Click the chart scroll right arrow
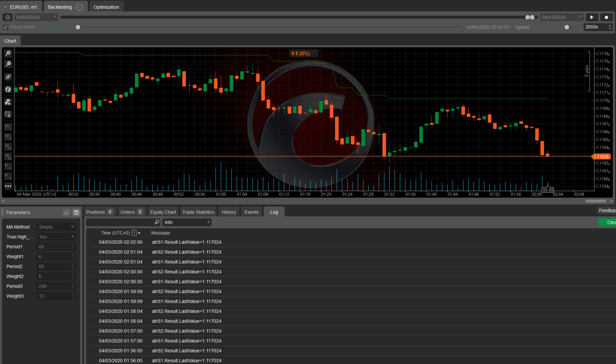This screenshot has height=364, width=616. pos(612,201)
